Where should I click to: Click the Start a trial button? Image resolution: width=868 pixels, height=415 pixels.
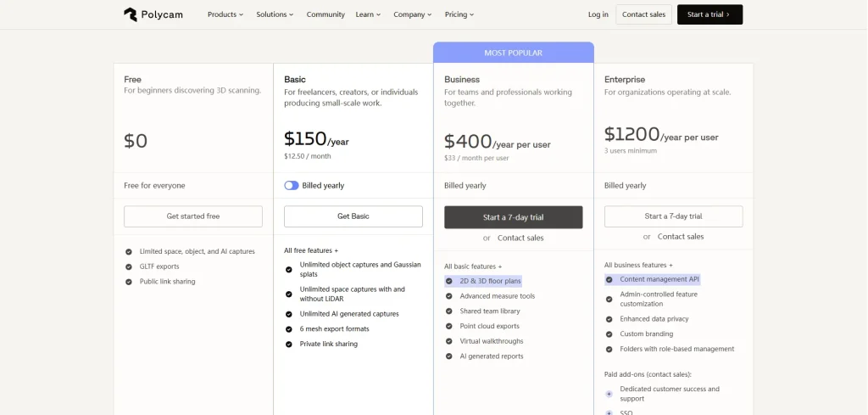[709, 14]
